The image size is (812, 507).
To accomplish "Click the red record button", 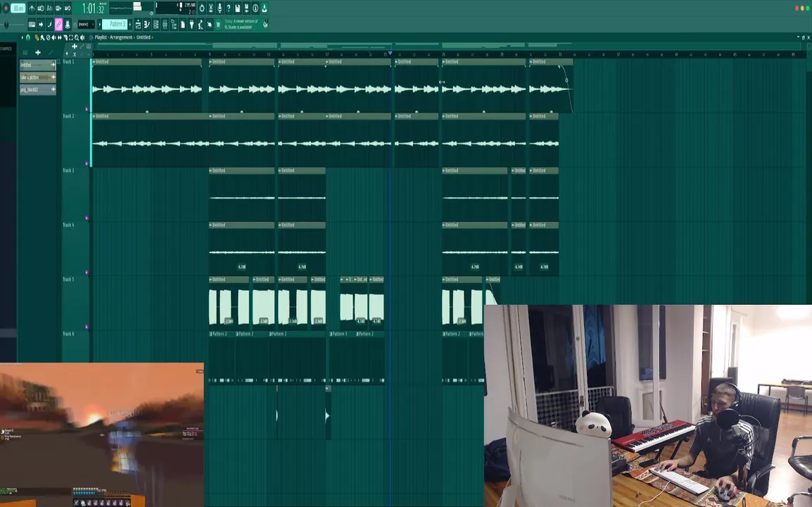I will point(6,8).
